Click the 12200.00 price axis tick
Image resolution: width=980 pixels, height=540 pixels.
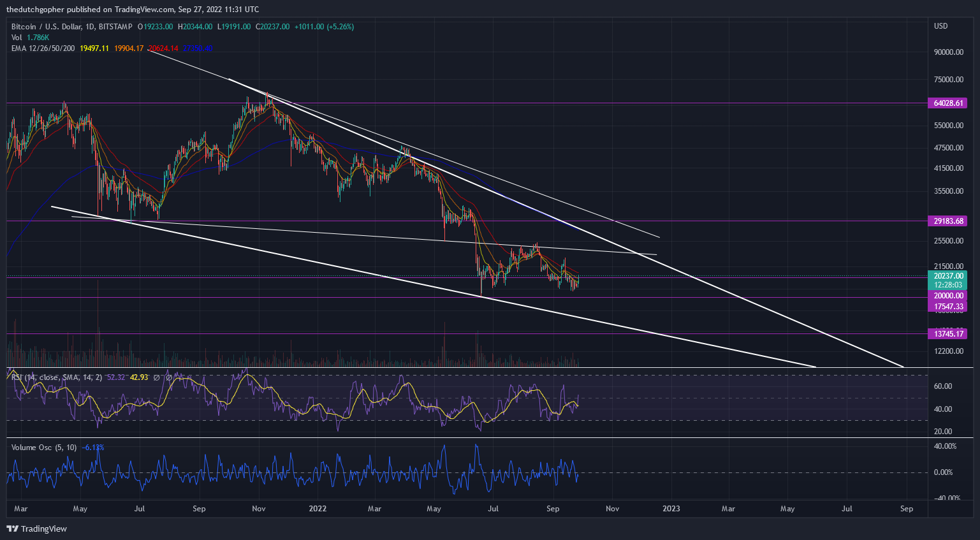949,351
